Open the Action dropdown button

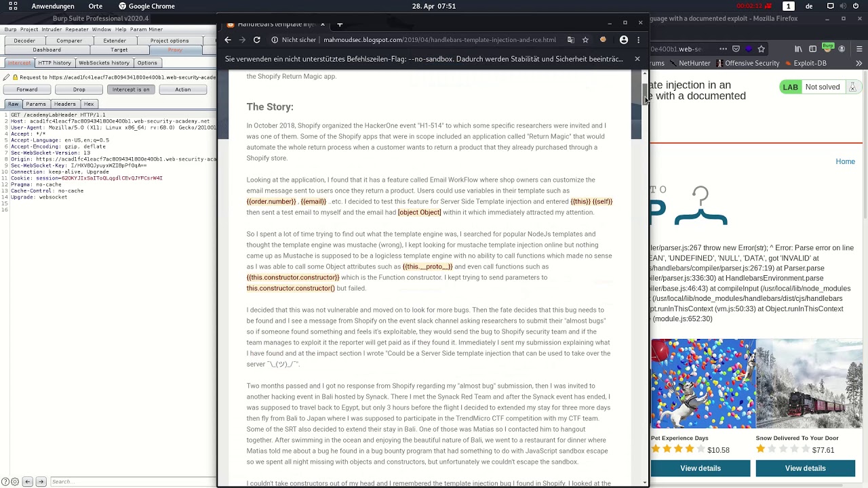tap(183, 89)
